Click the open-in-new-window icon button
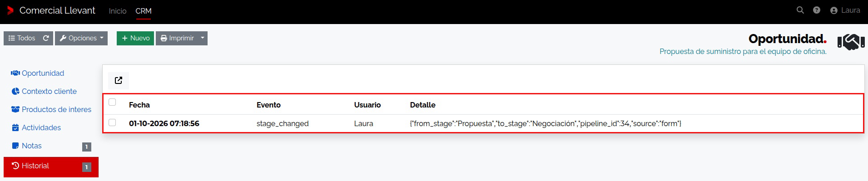The height and width of the screenshot is (181, 868). (119, 80)
